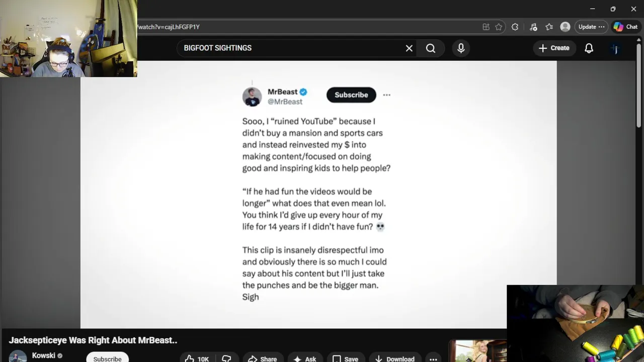644x362 pixels.
Task: Click the YouTube search magnifier button
Action: point(431,48)
